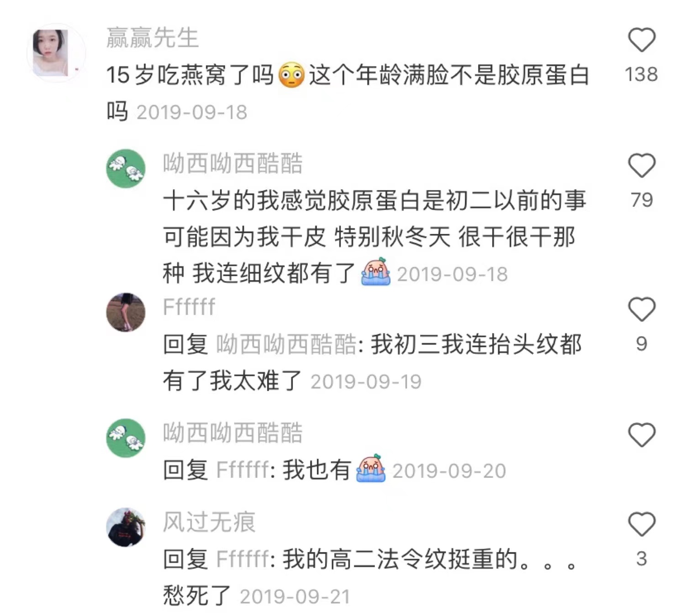
Task: Open username 呦西呦西酷酷 above the 十六岁 comment
Action: [x=232, y=163]
